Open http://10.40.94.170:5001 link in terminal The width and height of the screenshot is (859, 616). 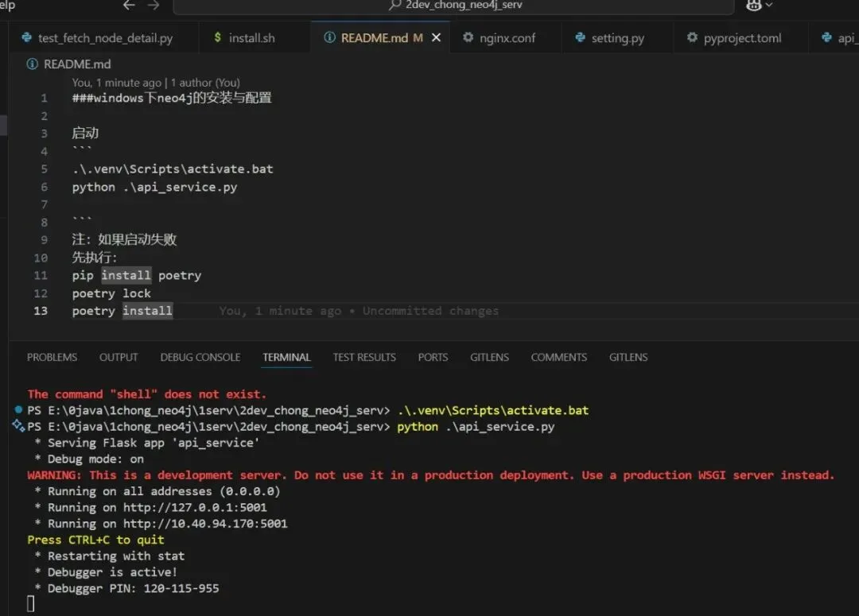[205, 524]
